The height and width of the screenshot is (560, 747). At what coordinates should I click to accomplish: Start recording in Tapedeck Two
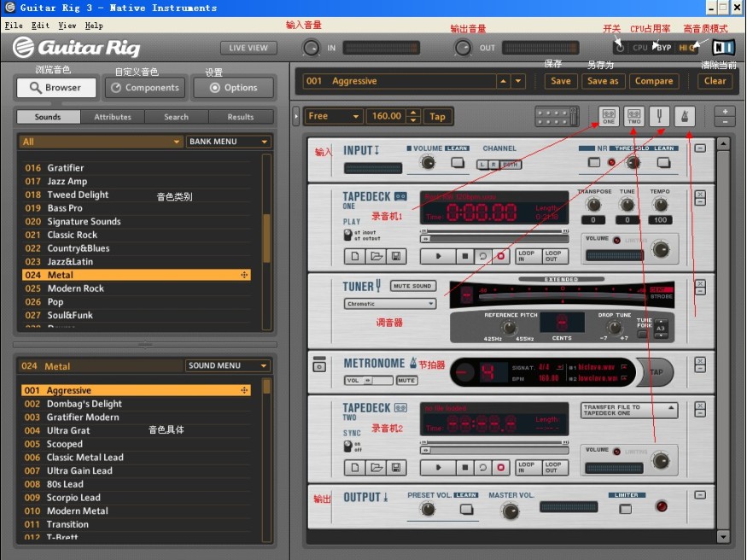[x=500, y=468]
